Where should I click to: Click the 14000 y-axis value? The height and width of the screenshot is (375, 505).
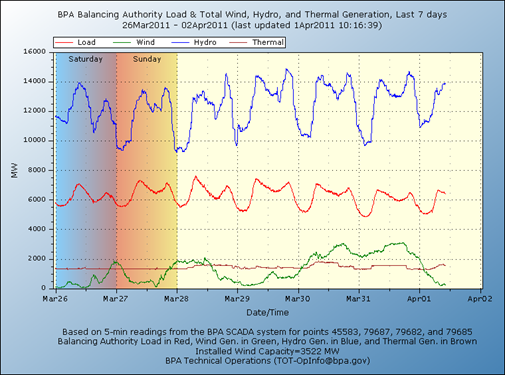pos(35,81)
